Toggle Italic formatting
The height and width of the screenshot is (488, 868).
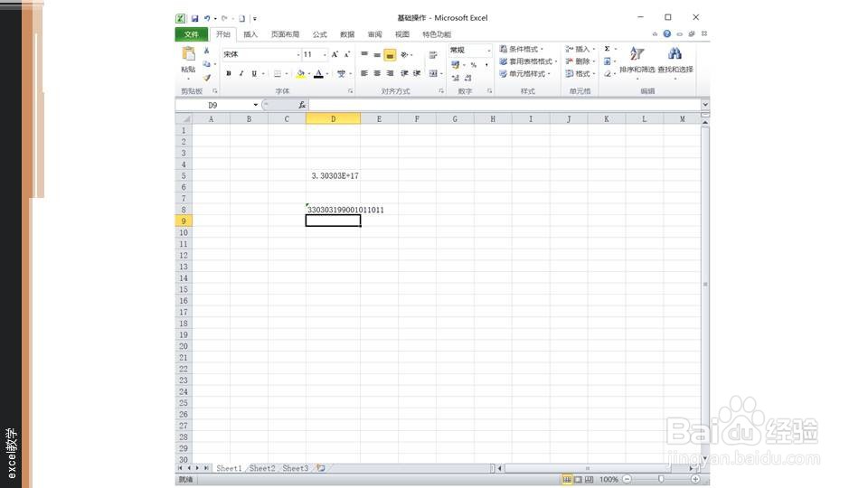241,73
